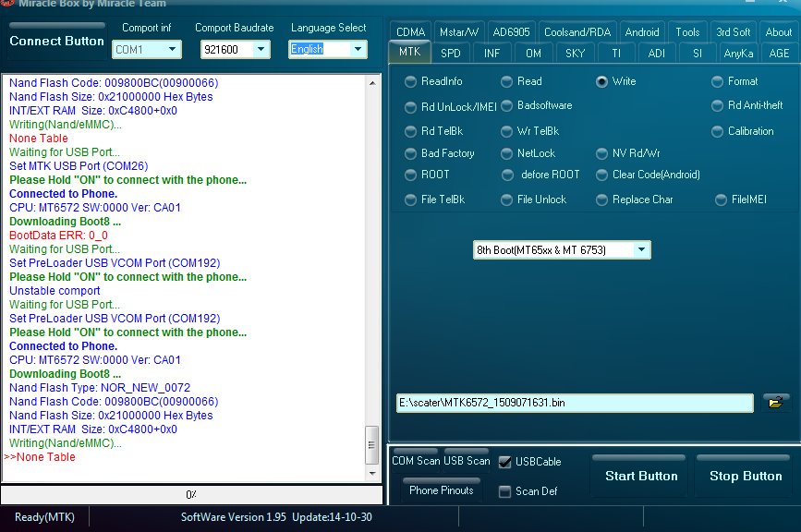Select the TI tab
801x532 pixels.
click(x=616, y=53)
